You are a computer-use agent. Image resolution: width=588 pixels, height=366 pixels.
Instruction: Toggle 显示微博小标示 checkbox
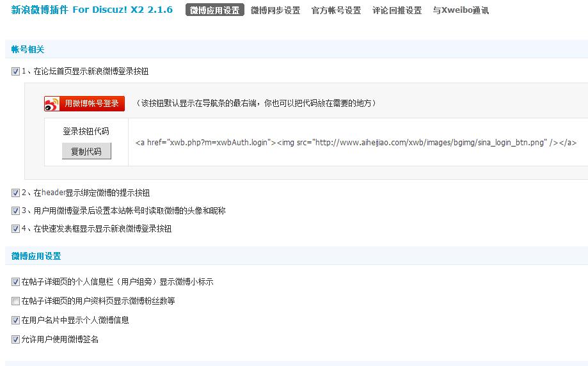click(15, 282)
